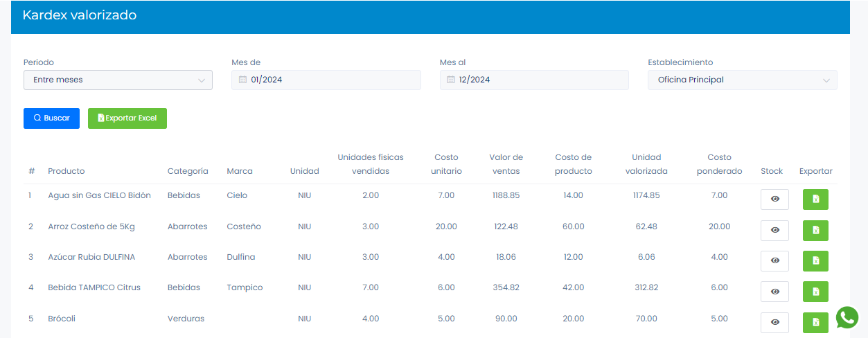Click the Buscar button
The image size is (868, 338).
51,118
